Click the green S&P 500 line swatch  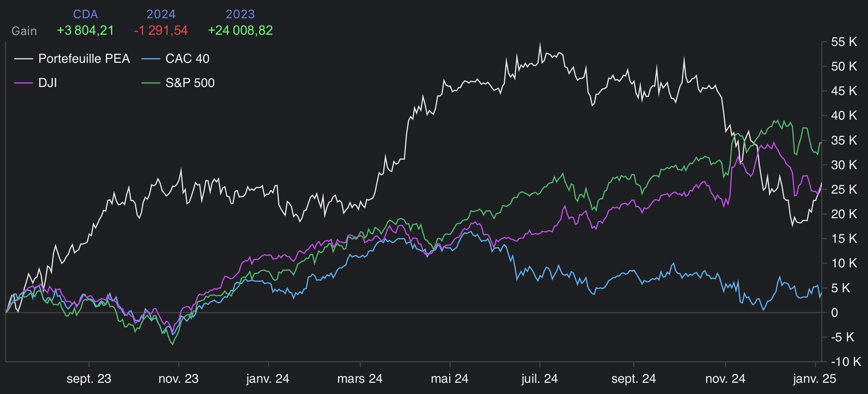click(151, 83)
